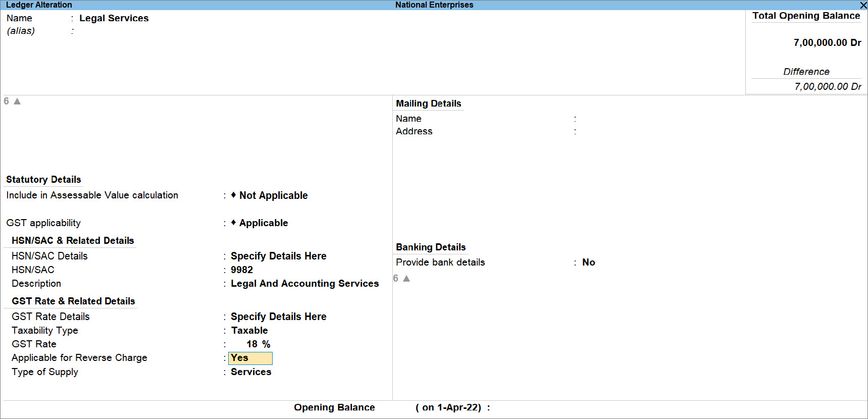
Task: Close the Ledger Alteration screen
Action: [x=863, y=5]
